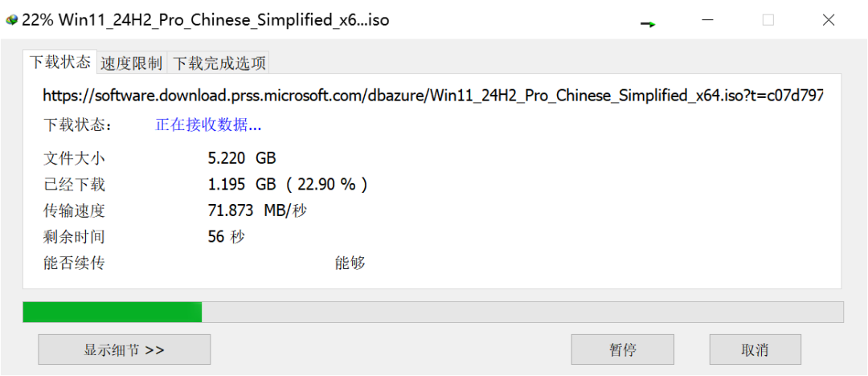Expand details with 显示细节 >> button
This screenshot has width=868, height=376.
[124, 349]
